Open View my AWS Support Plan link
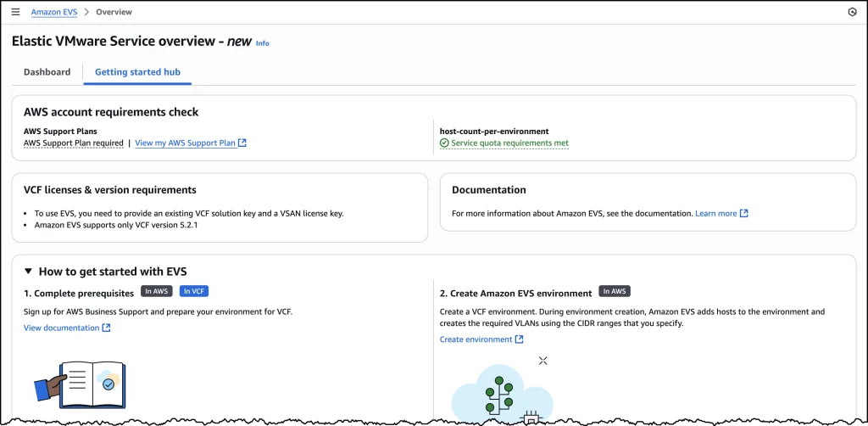The height and width of the screenshot is (426, 868). (x=186, y=143)
